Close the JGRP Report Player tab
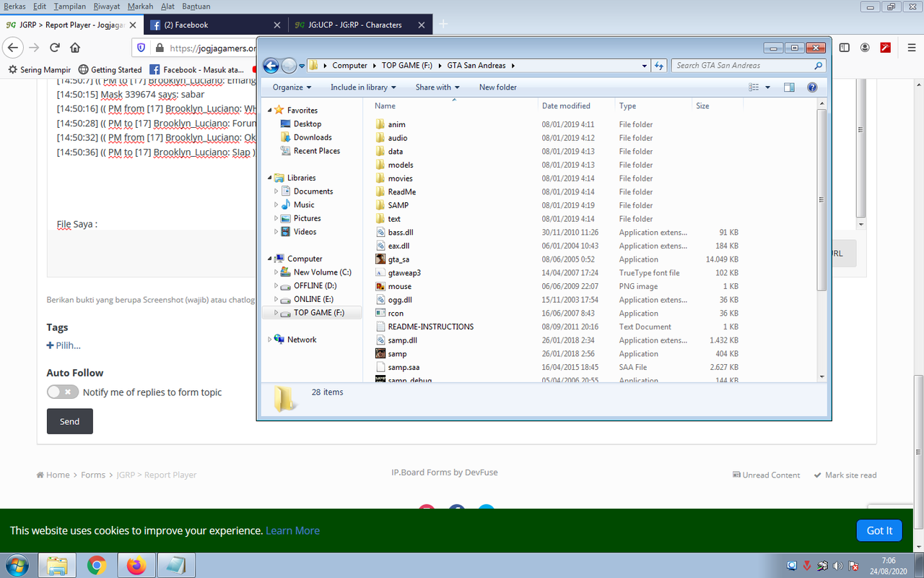The height and width of the screenshot is (578, 924). click(x=133, y=25)
